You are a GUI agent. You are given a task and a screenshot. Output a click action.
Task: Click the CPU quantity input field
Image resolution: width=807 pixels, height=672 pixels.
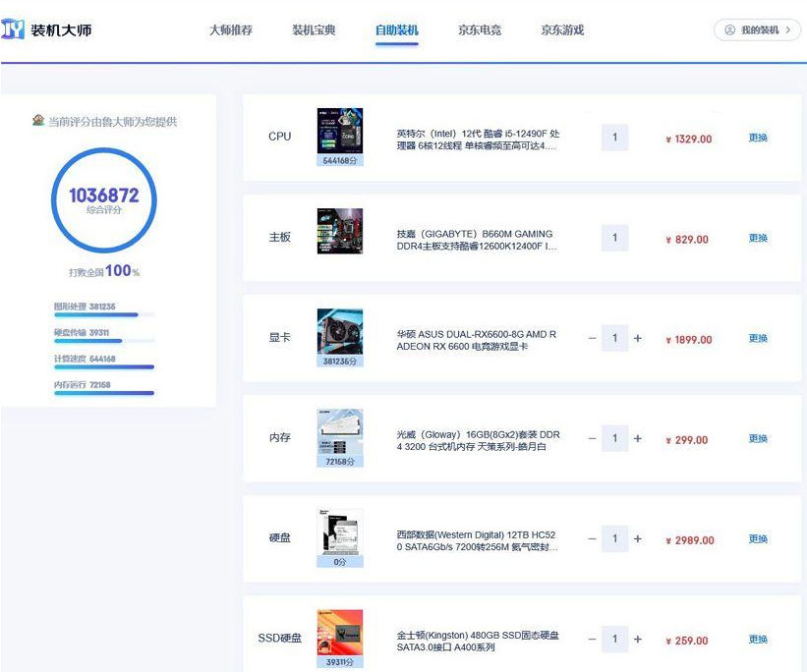coord(614,138)
